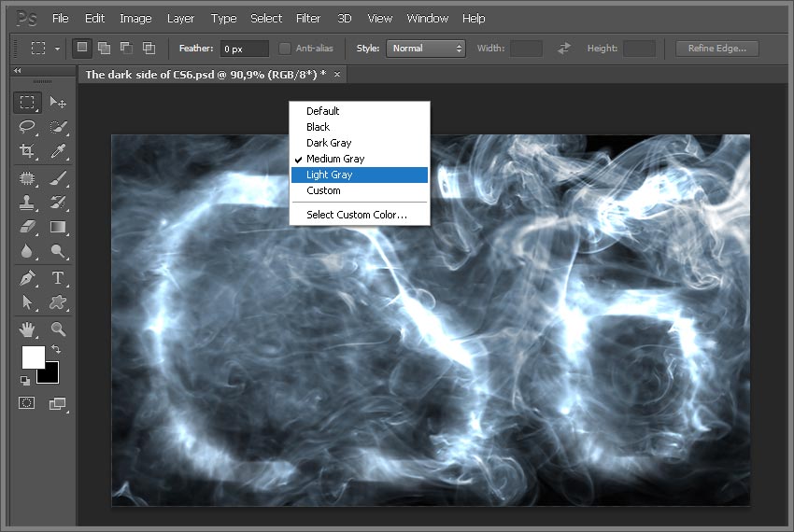
Task: Select the Crop tool
Action: click(x=27, y=151)
